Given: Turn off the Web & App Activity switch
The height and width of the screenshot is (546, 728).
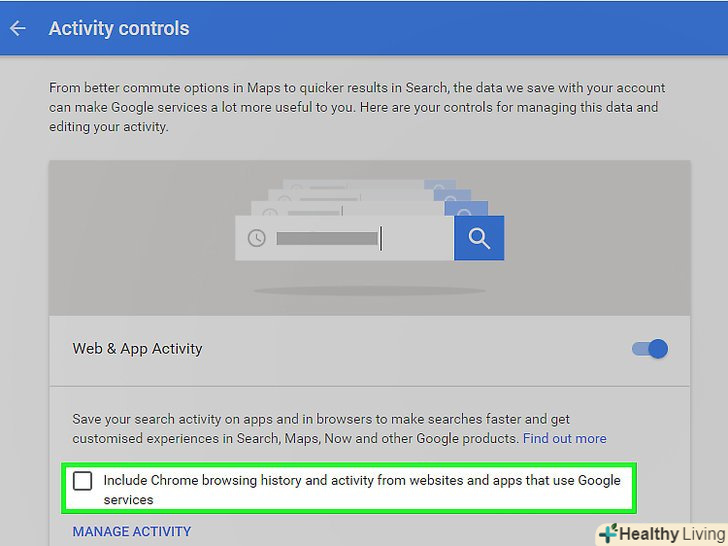Looking at the screenshot, I should point(650,349).
